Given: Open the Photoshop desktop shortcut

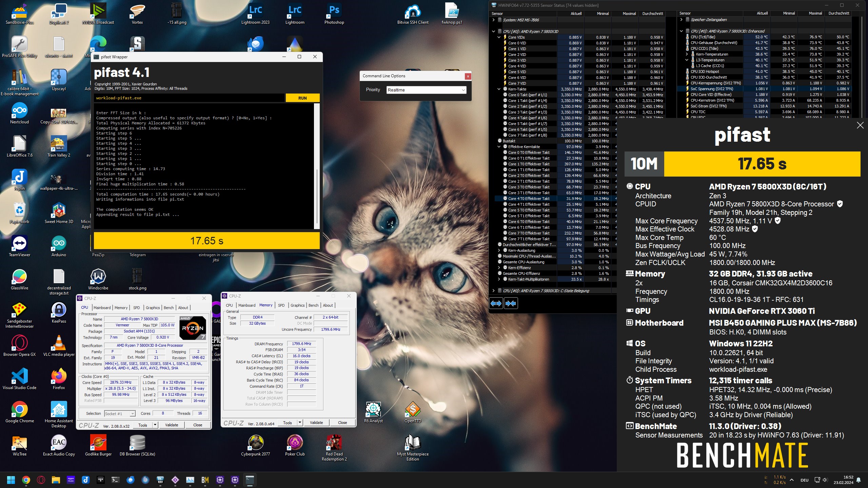Looking at the screenshot, I should click(x=334, y=14).
